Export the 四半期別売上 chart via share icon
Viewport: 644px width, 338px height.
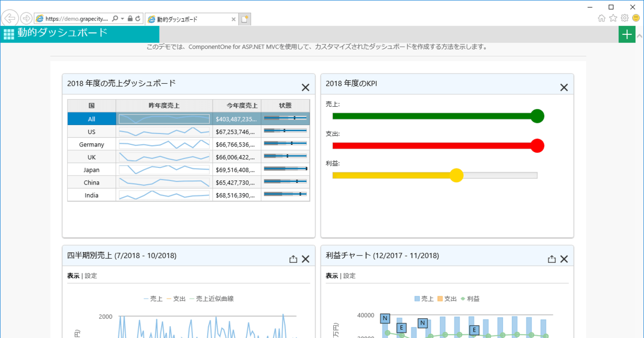click(293, 259)
